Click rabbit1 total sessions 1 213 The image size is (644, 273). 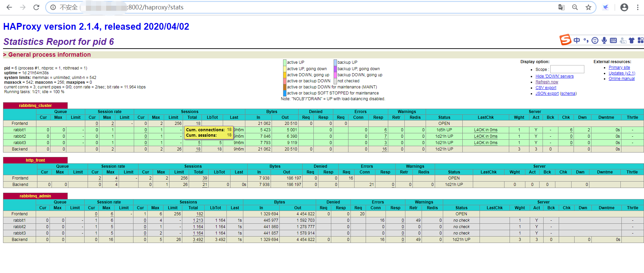[x=198, y=220]
